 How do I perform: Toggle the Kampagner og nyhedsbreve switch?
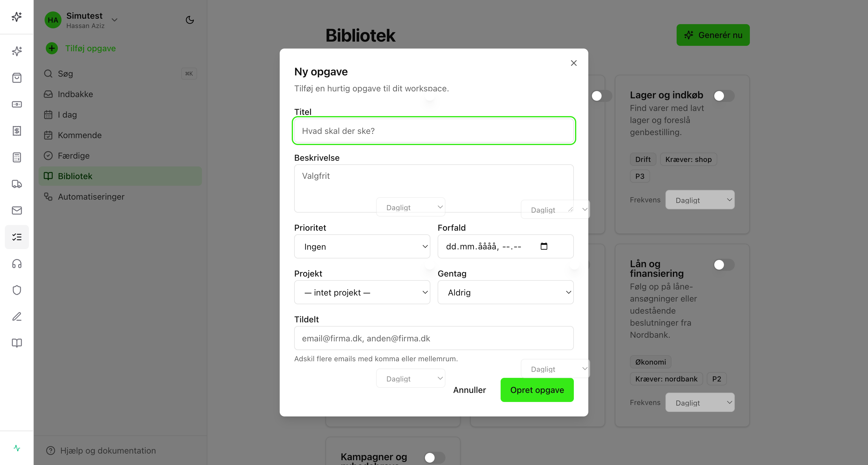[434, 457]
